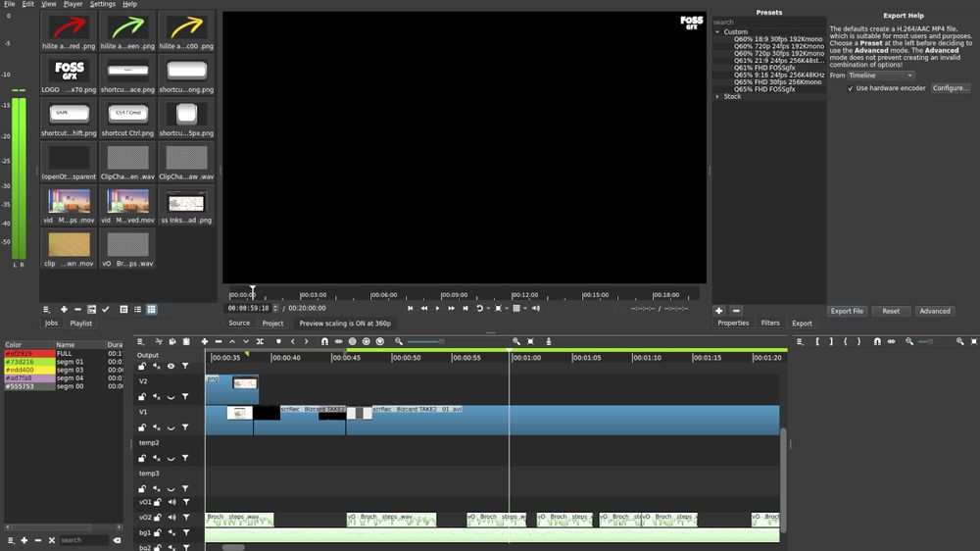Screen dimensions: 980x551
Task: Hide the Output track eye icon
Action: tap(171, 367)
